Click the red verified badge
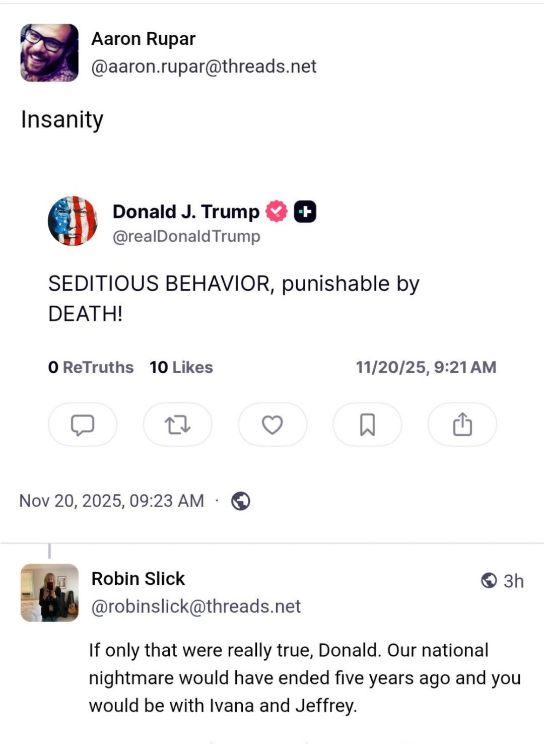This screenshot has height=756, width=544. 276,212
